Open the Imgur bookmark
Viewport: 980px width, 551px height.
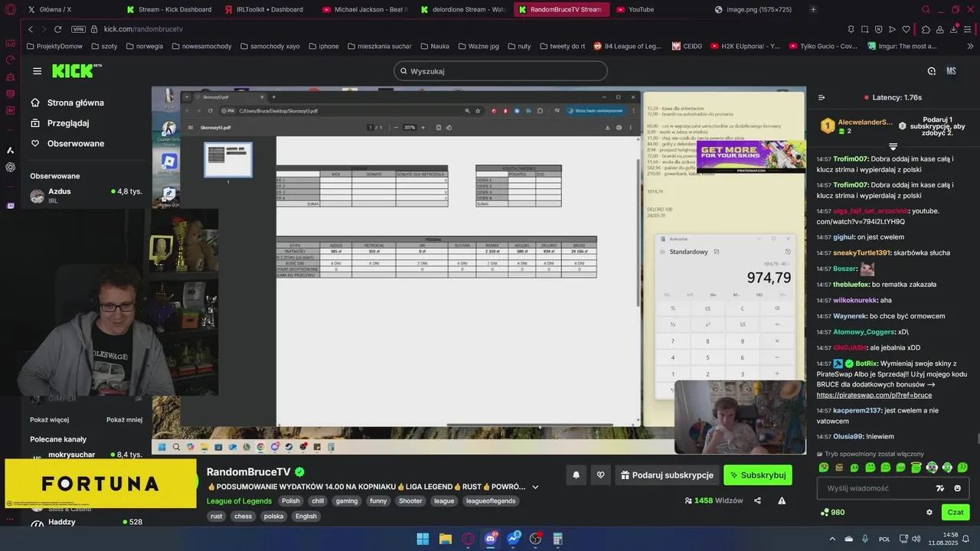[x=902, y=46]
